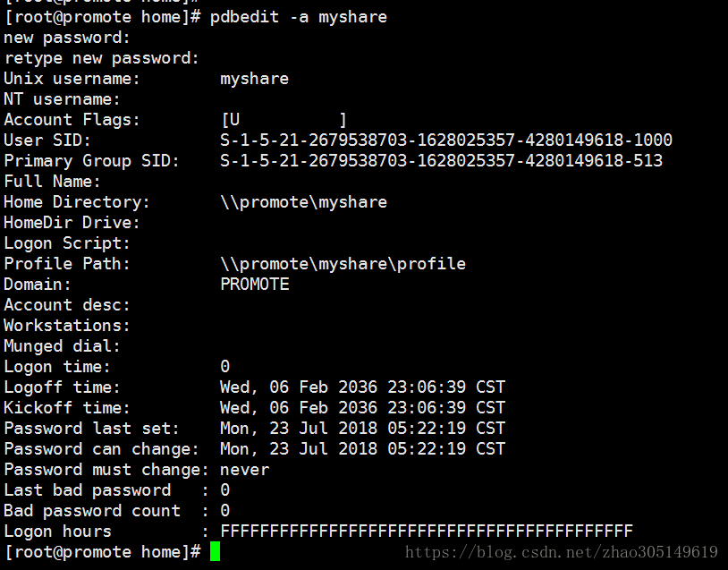Click the "HomeDir Drive:" label

tap(72, 223)
